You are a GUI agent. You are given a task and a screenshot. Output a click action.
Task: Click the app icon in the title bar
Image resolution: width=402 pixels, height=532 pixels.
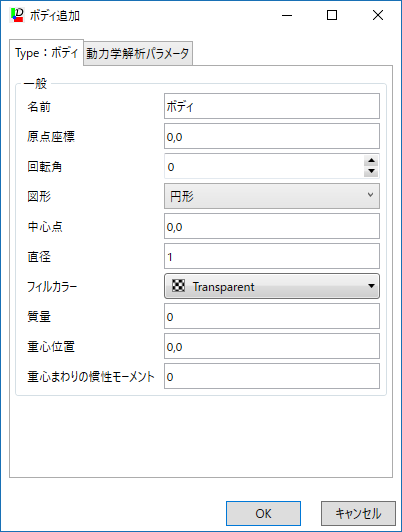17,15
